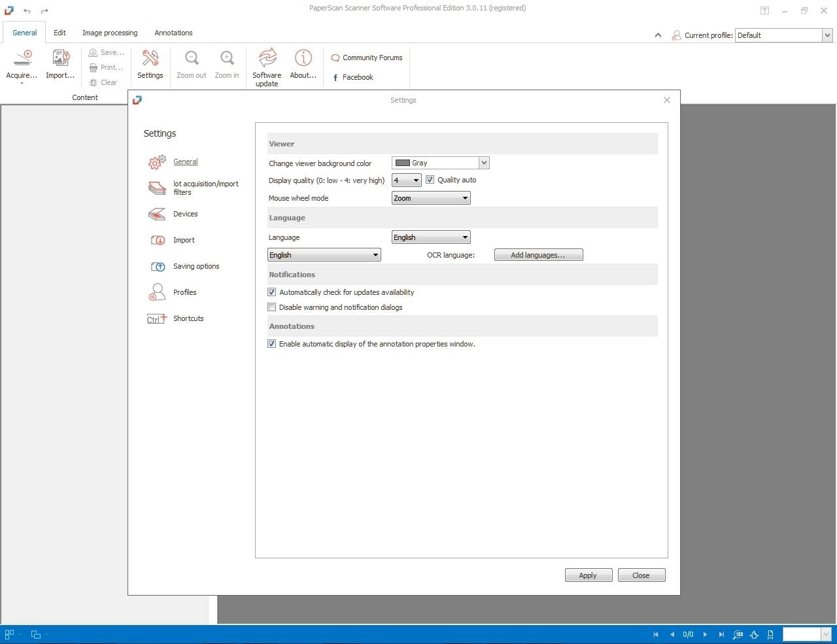Go to last page in status bar
837x644 pixels.
pos(721,634)
